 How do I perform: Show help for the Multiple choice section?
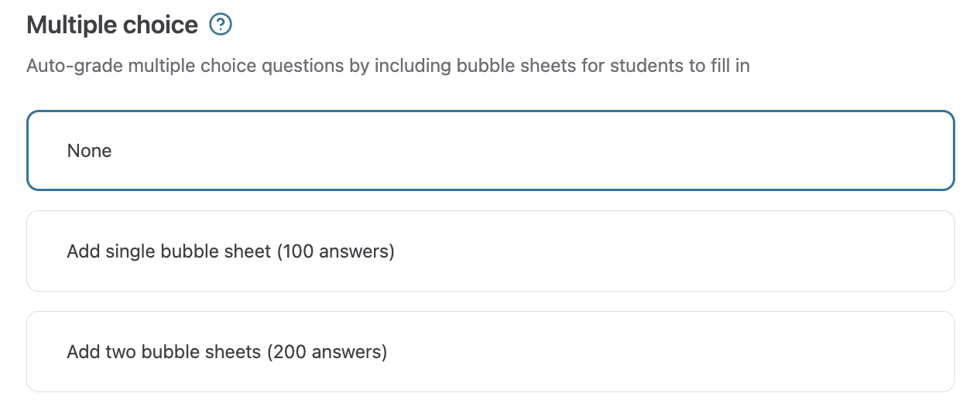221,26
